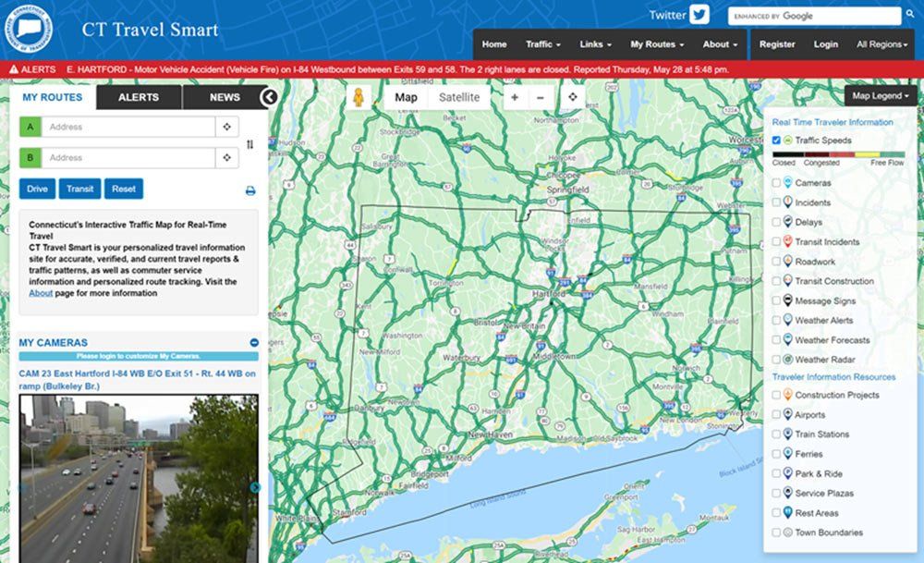The image size is (924, 563).
Task: Click the green A origin marker
Action: [30, 127]
